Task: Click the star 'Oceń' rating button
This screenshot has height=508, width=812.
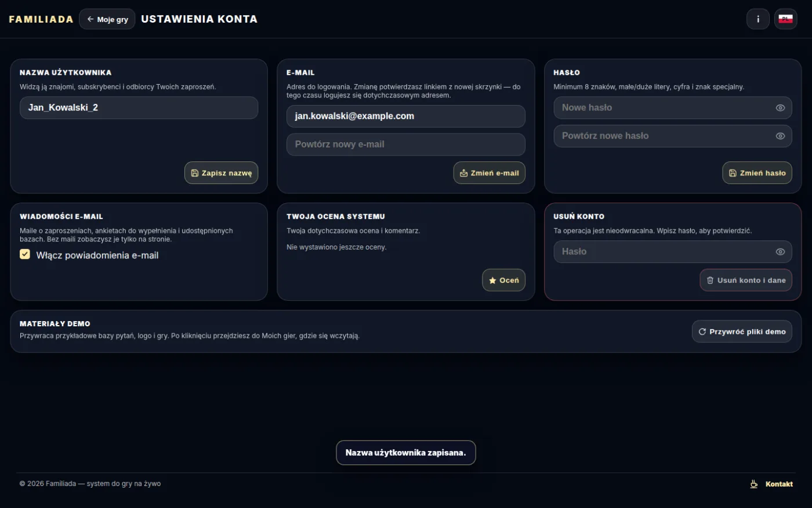Action: (x=503, y=280)
